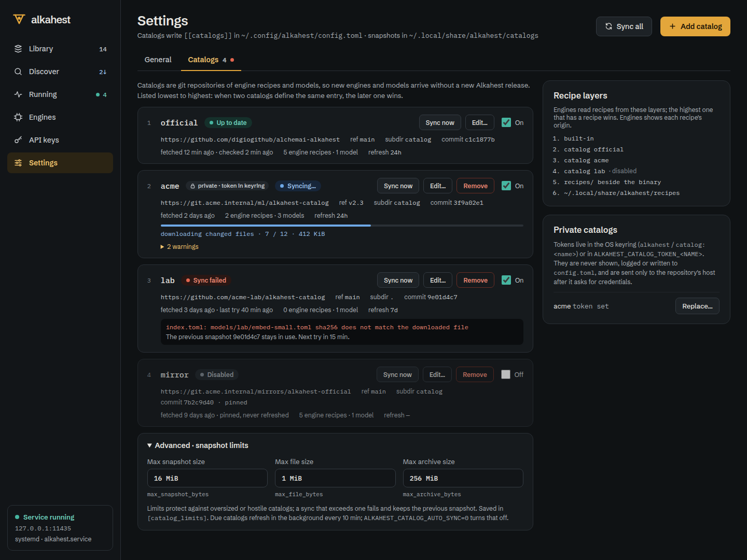Toggle the lab catalog On checkbox

pos(506,280)
